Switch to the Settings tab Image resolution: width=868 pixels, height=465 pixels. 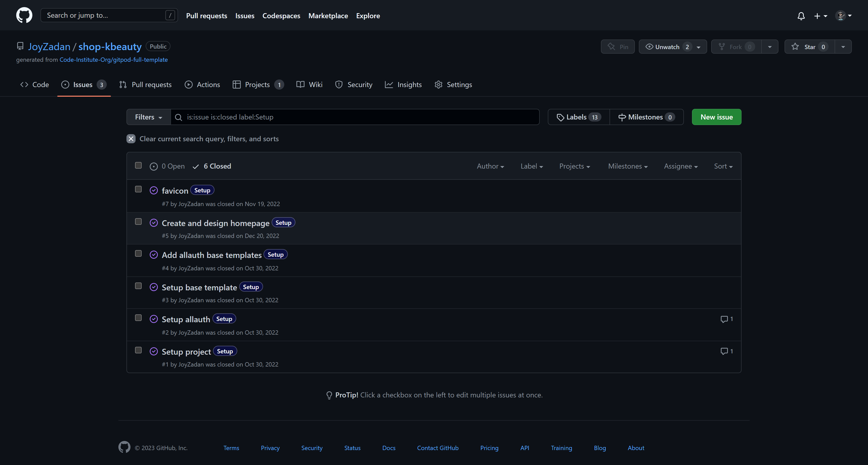pyautogui.click(x=453, y=85)
